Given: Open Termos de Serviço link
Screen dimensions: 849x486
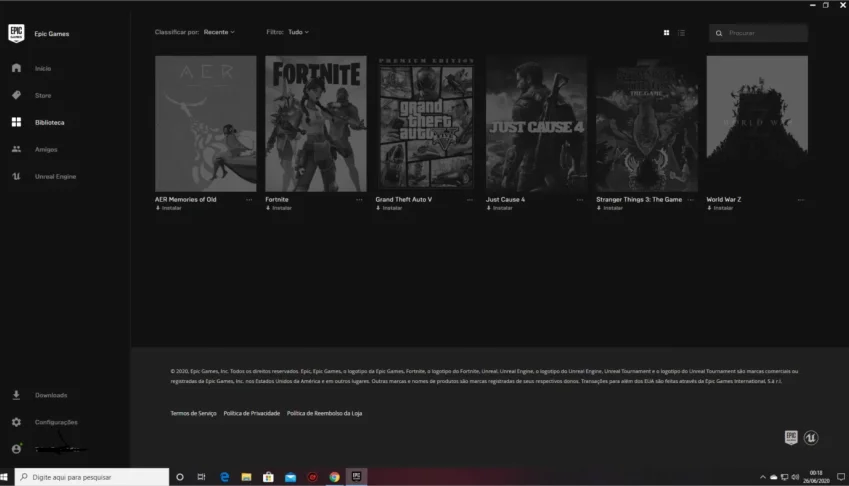Looking at the screenshot, I should click(x=193, y=413).
